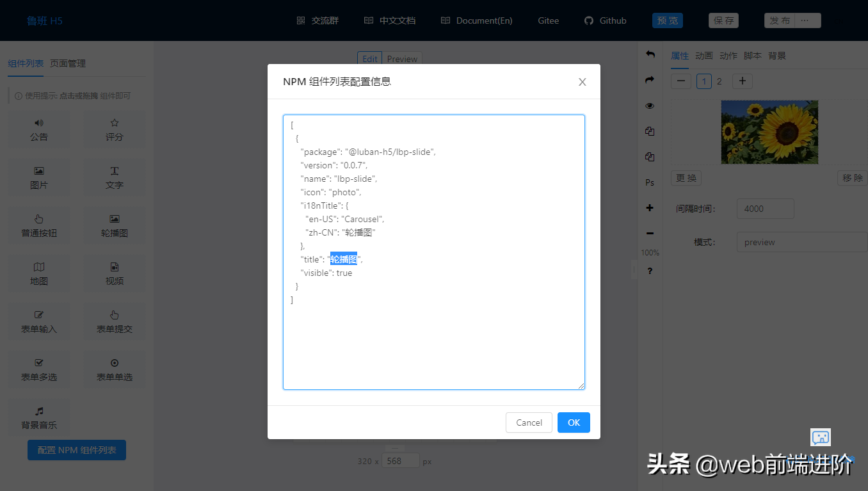Screen dimensions: 868x491
Task: Add the 表单输入 form input component
Action: 39,322
